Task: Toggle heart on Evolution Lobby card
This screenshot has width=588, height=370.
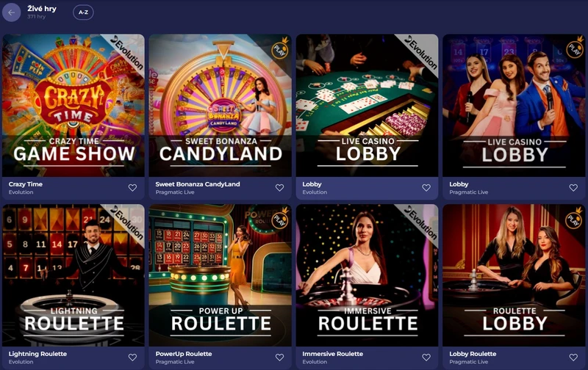Action: (426, 188)
